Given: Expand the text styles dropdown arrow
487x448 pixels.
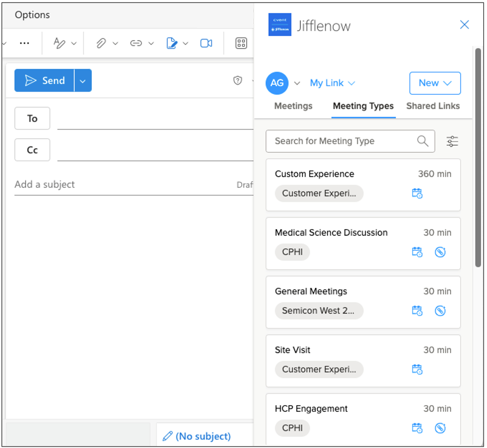Looking at the screenshot, I should pyautogui.click(x=74, y=43).
